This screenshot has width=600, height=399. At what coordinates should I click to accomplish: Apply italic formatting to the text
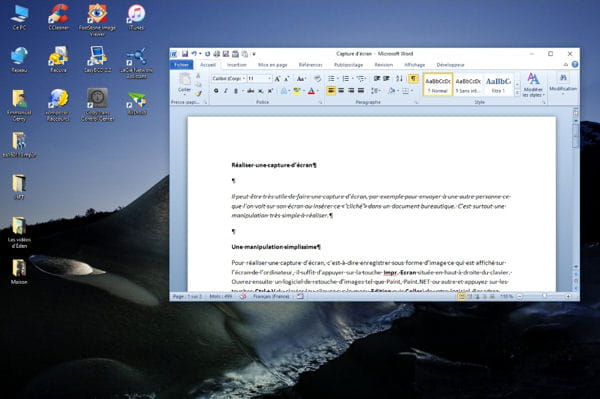click(226, 91)
